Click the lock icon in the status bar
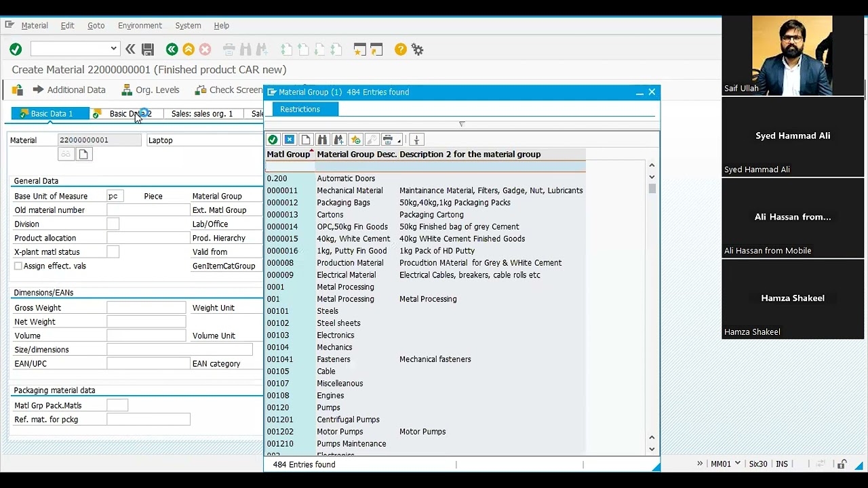 click(842, 464)
